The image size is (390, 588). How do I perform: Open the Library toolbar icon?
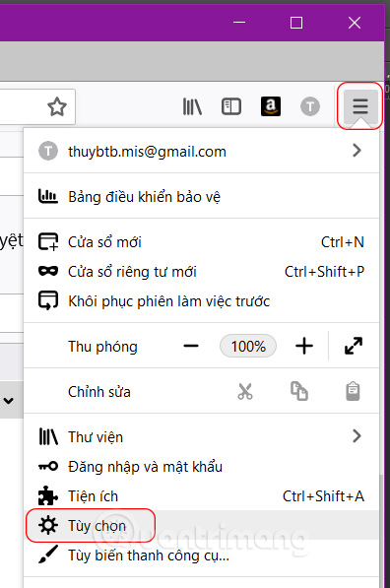pyautogui.click(x=192, y=106)
